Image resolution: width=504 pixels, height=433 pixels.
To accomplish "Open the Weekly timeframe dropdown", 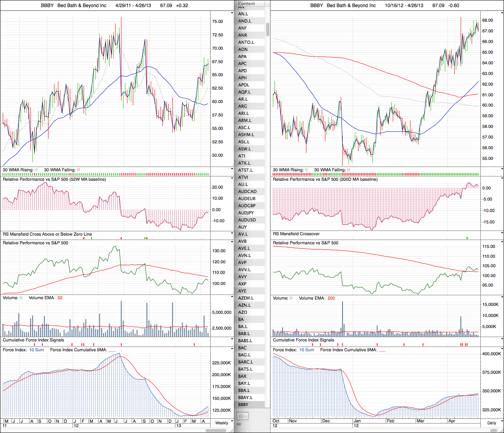I will pos(222,423).
